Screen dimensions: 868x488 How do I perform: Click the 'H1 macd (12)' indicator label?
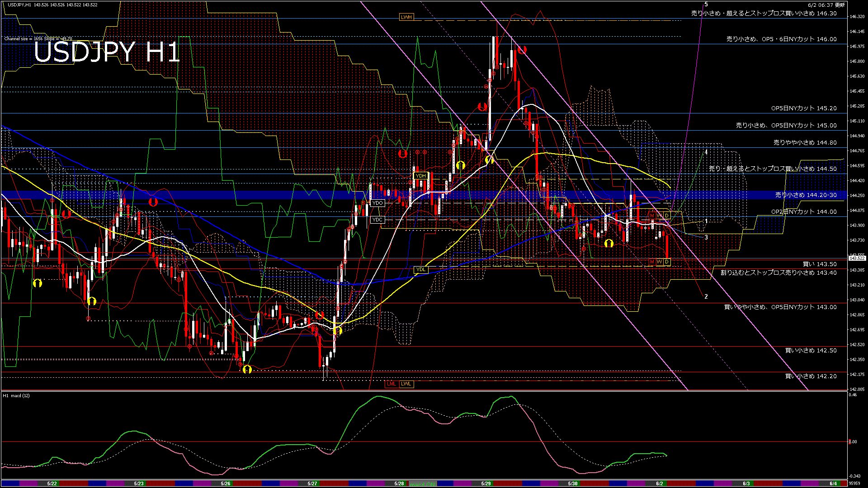(16, 396)
